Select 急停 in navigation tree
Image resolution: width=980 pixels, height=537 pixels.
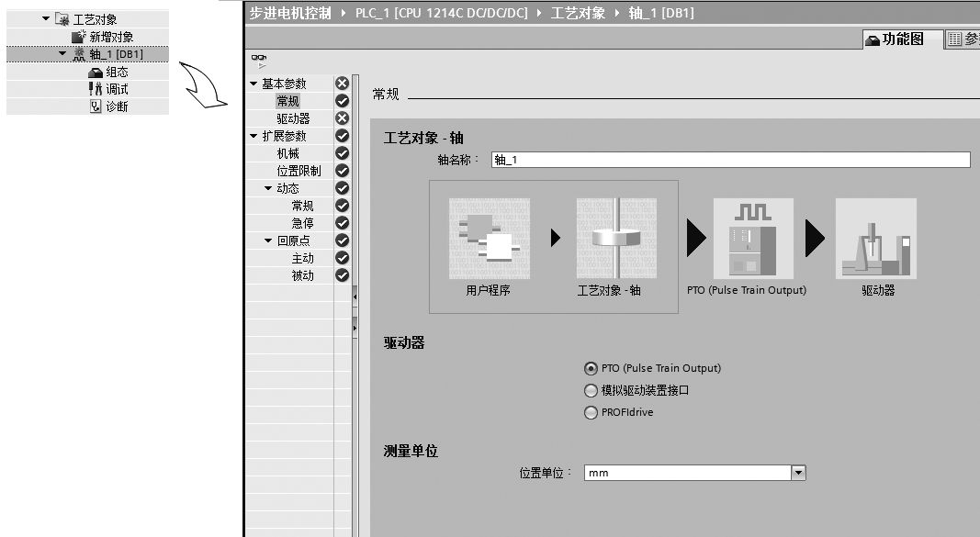point(302,223)
